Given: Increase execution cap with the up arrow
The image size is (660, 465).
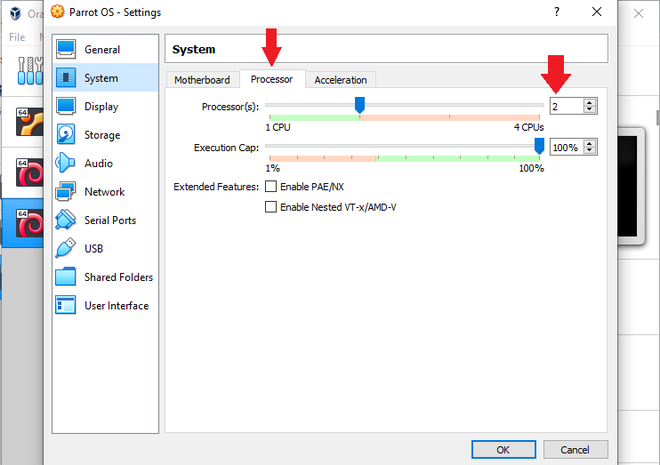Looking at the screenshot, I should pyautogui.click(x=590, y=144).
